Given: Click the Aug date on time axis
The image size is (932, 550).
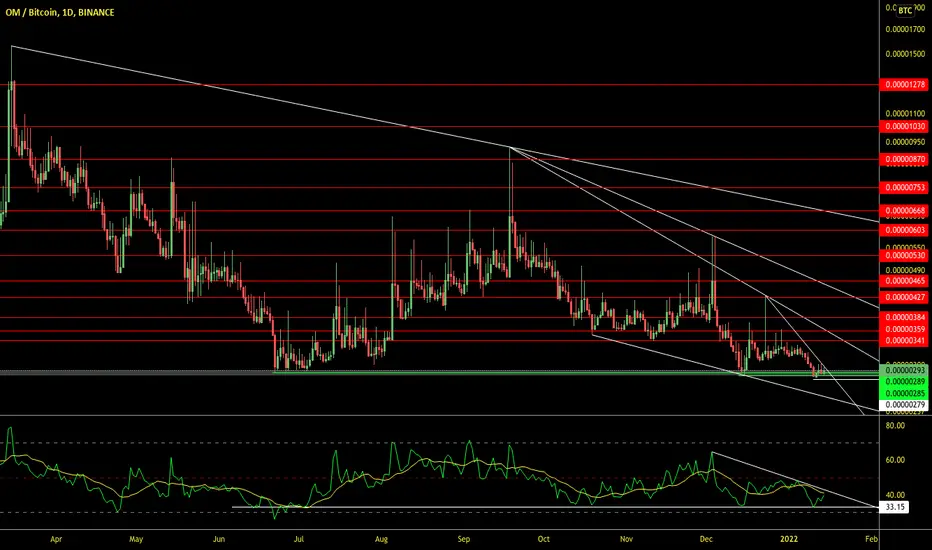Looking at the screenshot, I should (x=381, y=539).
